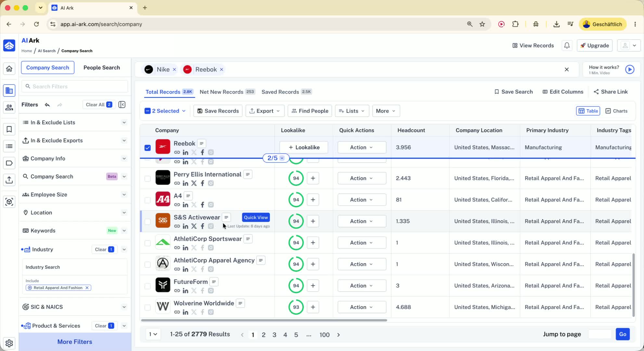The height and width of the screenshot is (351, 644).
Task: Open the More dropdown in toolbar
Action: 386,111
